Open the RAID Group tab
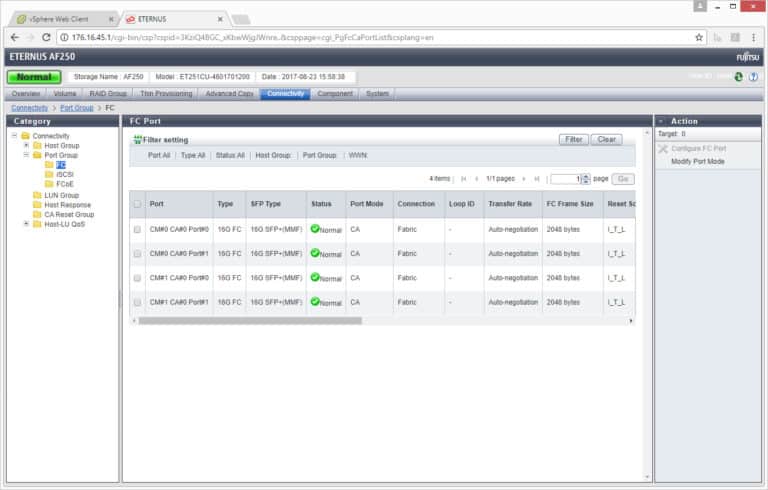 point(108,94)
